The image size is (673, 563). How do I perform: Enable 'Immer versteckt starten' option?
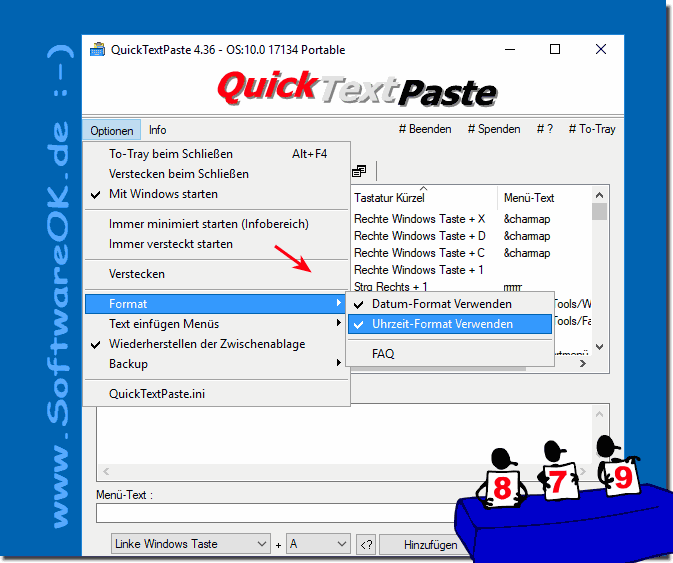click(x=217, y=244)
